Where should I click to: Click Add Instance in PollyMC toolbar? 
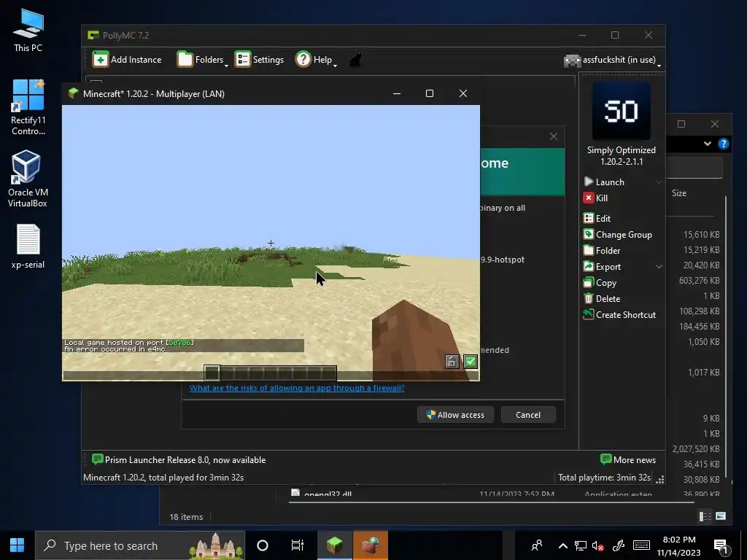pyautogui.click(x=127, y=60)
